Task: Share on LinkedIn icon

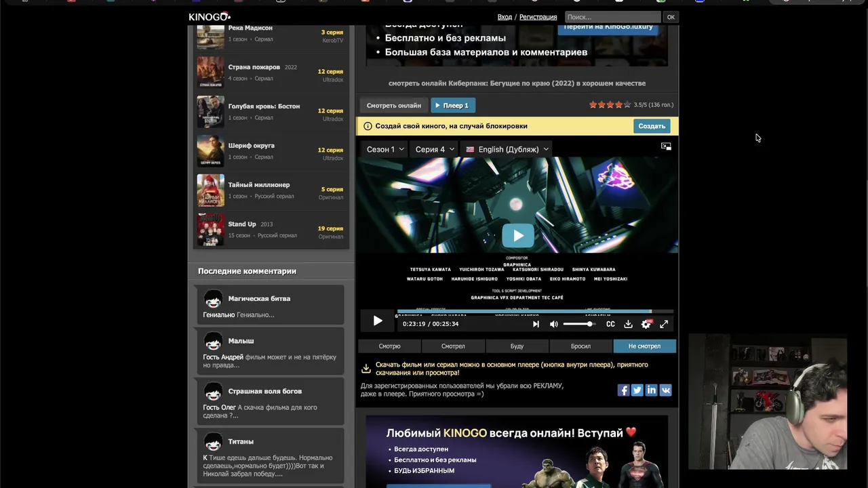Action: point(652,390)
